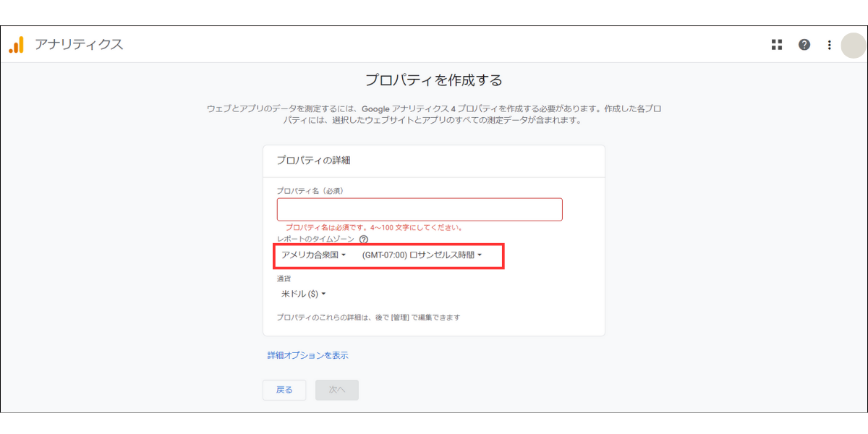The height and width of the screenshot is (434, 868).
Task: Open the user account avatar
Action: coord(854,45)
